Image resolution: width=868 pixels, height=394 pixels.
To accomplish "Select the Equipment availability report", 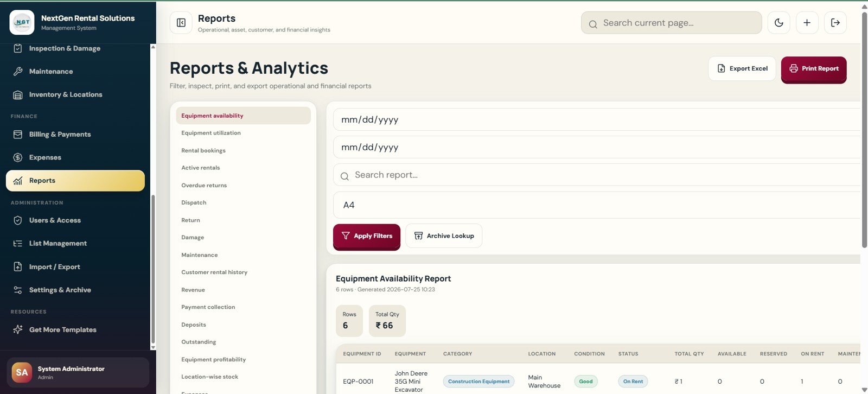I will pyautogui.click(x=243, y=116).
